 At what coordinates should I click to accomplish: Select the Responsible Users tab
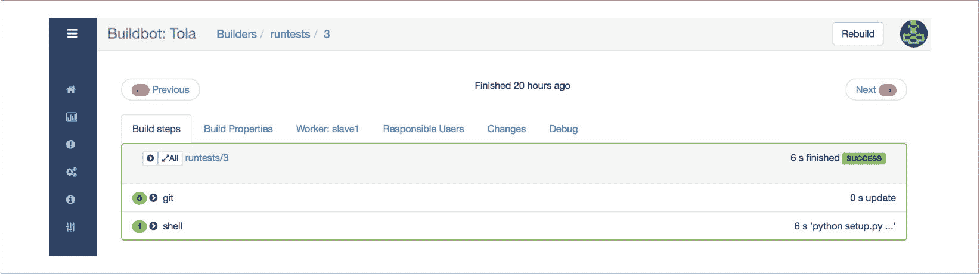[x=423, y=129]
